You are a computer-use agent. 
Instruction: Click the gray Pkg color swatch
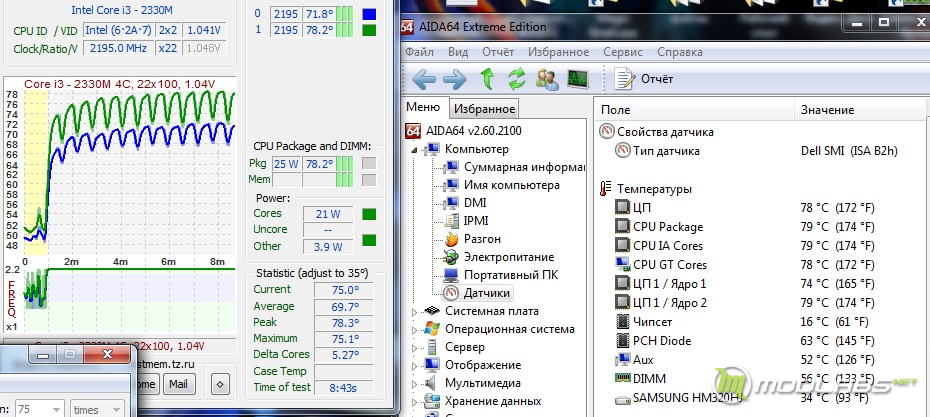pyautogui.click(x=368, y=163)
